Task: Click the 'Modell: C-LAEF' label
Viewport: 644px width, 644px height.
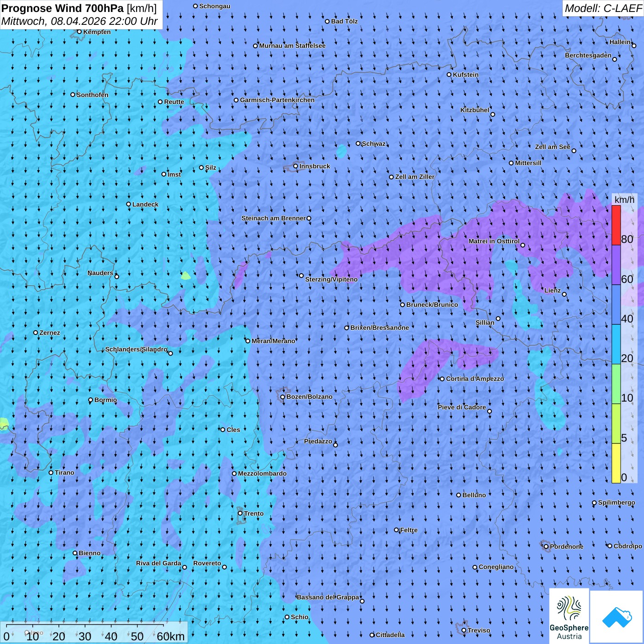Action: coord(603,8)
